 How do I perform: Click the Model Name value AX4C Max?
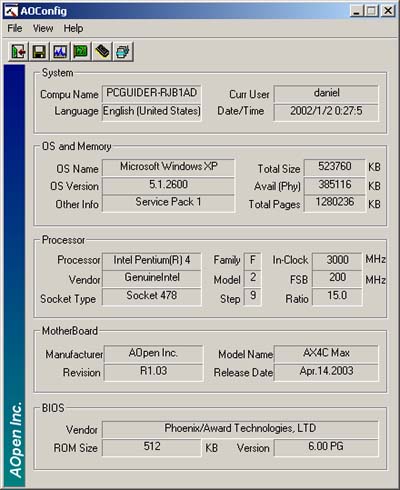click(326, 354)
